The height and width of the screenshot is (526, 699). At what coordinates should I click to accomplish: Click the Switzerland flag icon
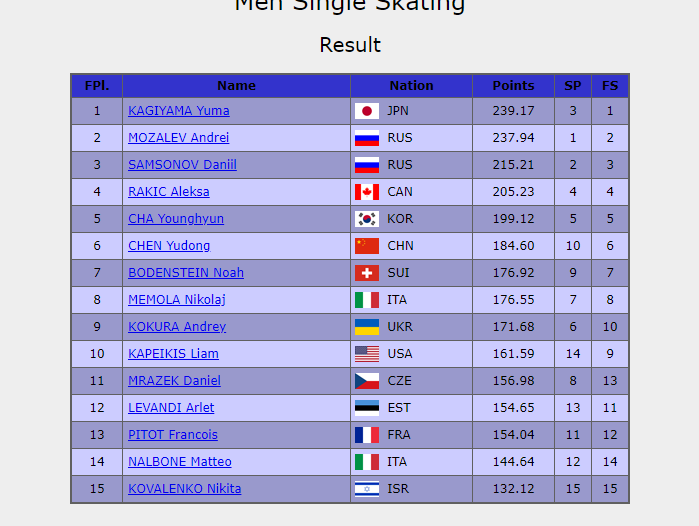367,273
